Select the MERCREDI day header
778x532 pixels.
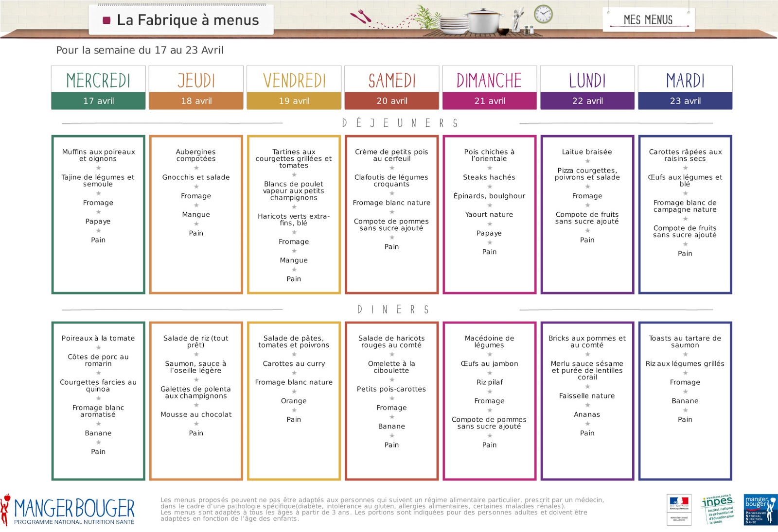98,80
